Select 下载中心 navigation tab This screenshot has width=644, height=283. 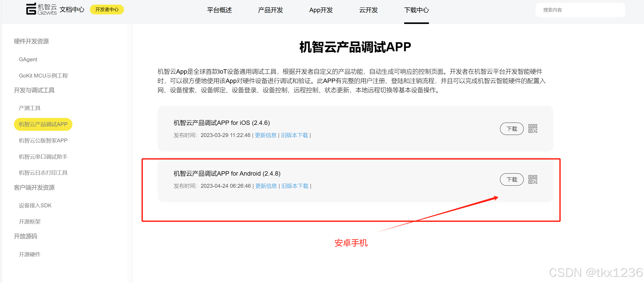click(416, 10)
